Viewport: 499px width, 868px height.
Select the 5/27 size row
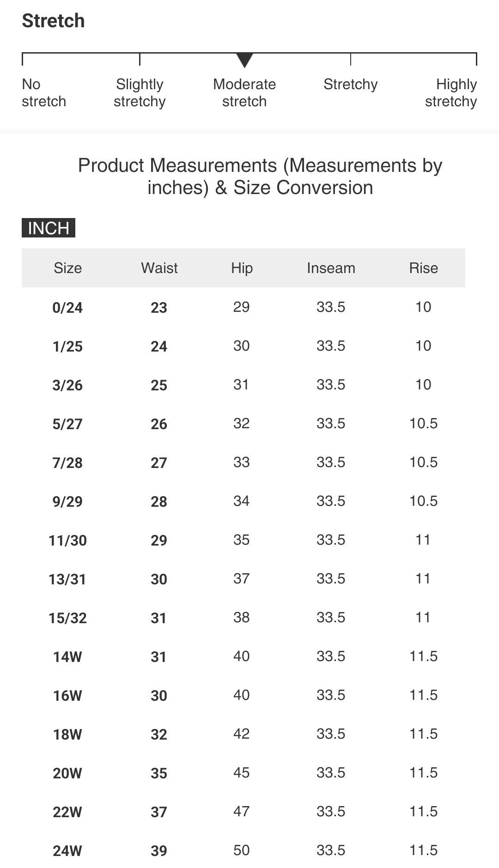67,424
